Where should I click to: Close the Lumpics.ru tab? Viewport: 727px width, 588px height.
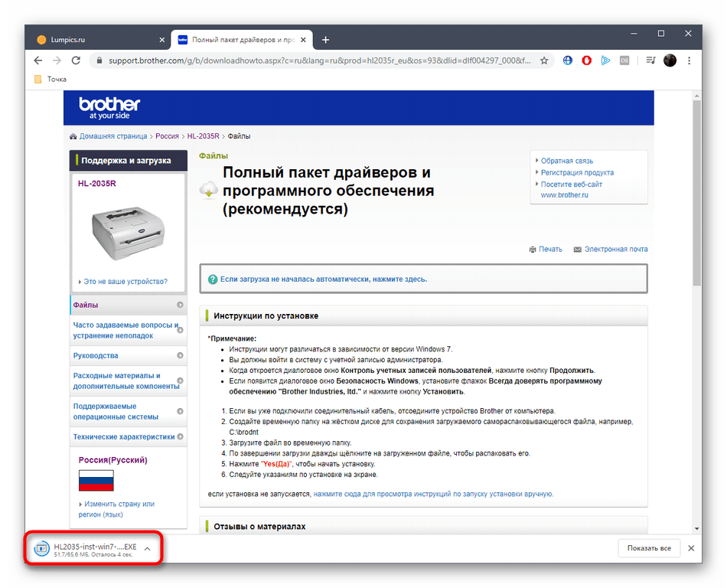(x=161, y=40)
